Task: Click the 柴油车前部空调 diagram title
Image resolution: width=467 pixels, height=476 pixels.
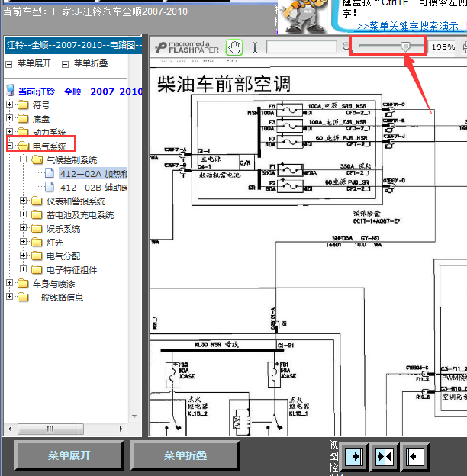Action: point(224,83)
